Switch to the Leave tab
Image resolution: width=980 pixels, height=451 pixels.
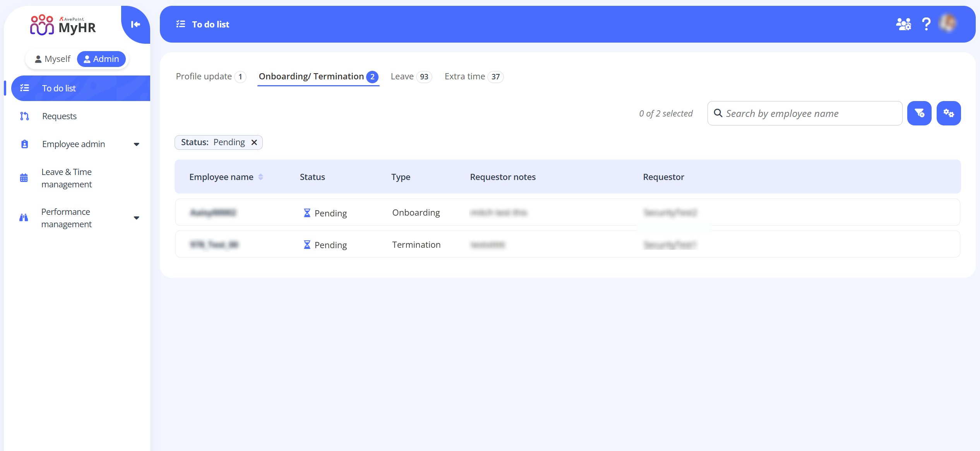402,76
